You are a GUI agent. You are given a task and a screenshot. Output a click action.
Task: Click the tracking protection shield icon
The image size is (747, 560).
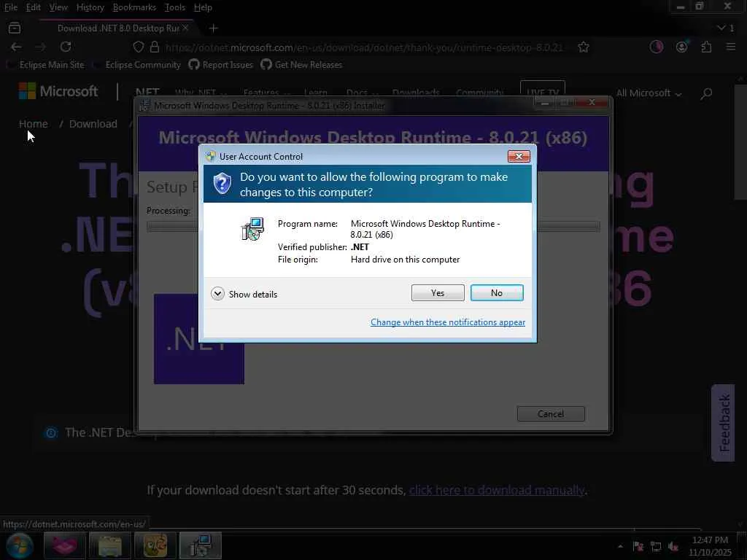[138, 47]
